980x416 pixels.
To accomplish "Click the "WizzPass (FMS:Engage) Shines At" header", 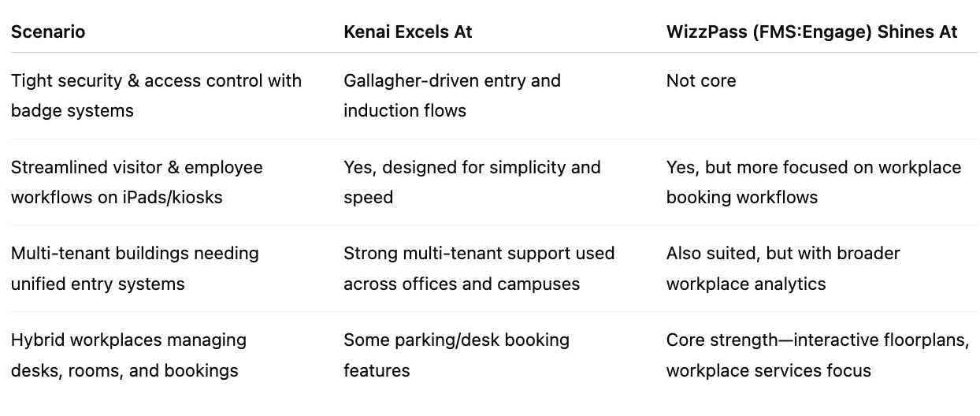I will point(811,32).
